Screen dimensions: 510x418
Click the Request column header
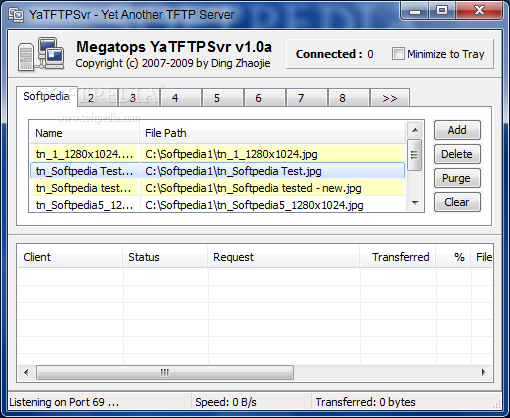(284, 257)
